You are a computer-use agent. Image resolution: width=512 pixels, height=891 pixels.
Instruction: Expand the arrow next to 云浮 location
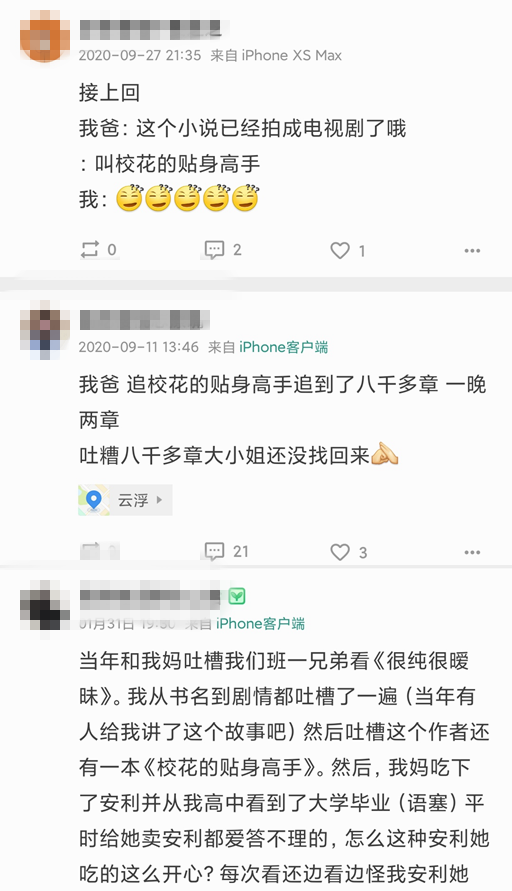(159, 500)
